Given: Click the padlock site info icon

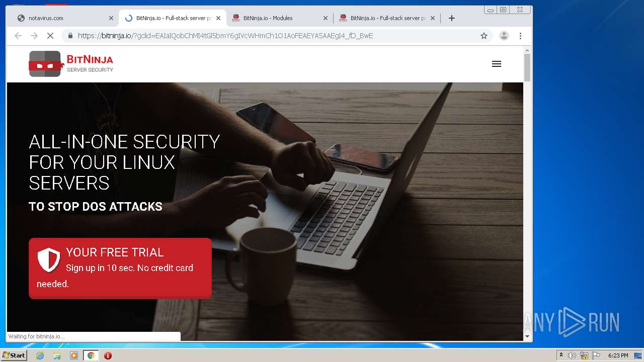Looking at the screenshot, I should pyautogui.click(x=70, y=36).
